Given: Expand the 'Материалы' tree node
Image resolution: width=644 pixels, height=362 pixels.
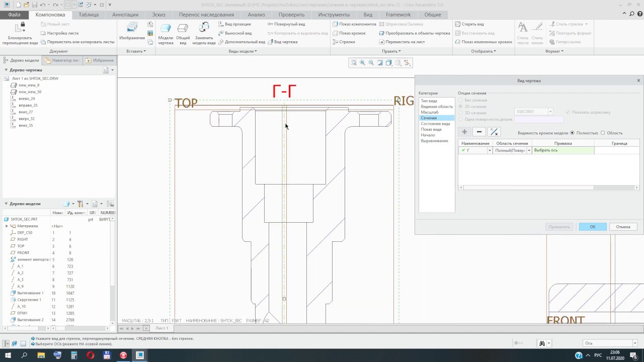Looking at the screenshot, I should [7, 226].
